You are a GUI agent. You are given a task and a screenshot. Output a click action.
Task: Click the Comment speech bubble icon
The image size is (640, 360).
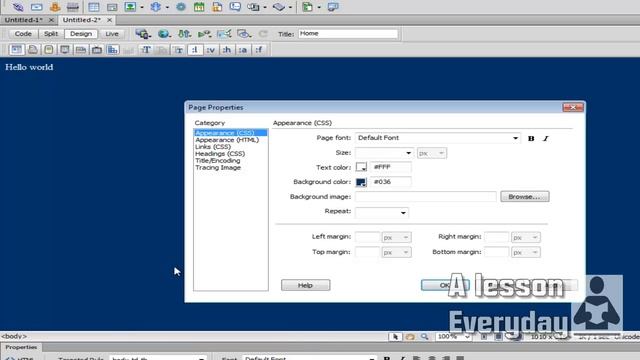click(235, 7)
